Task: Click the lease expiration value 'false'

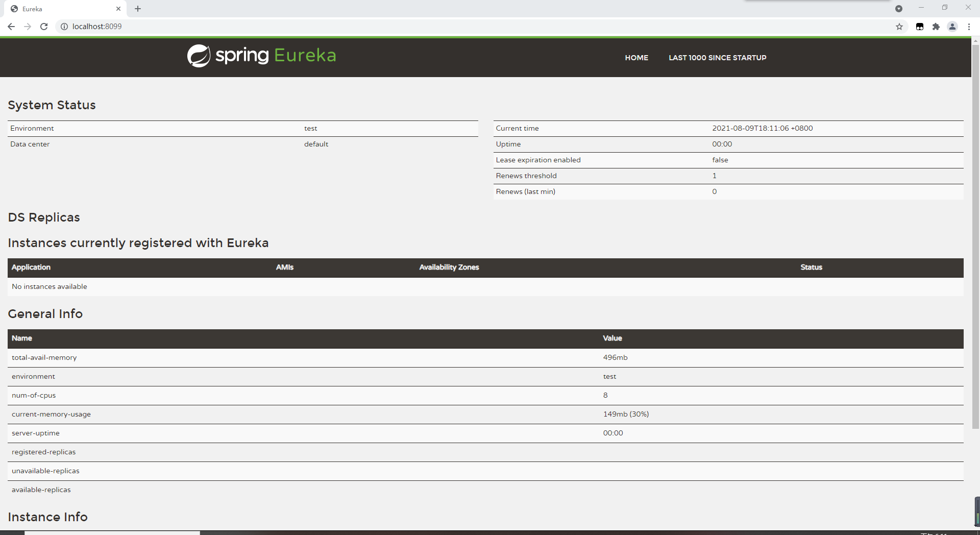Action: (x=720, y=160)
